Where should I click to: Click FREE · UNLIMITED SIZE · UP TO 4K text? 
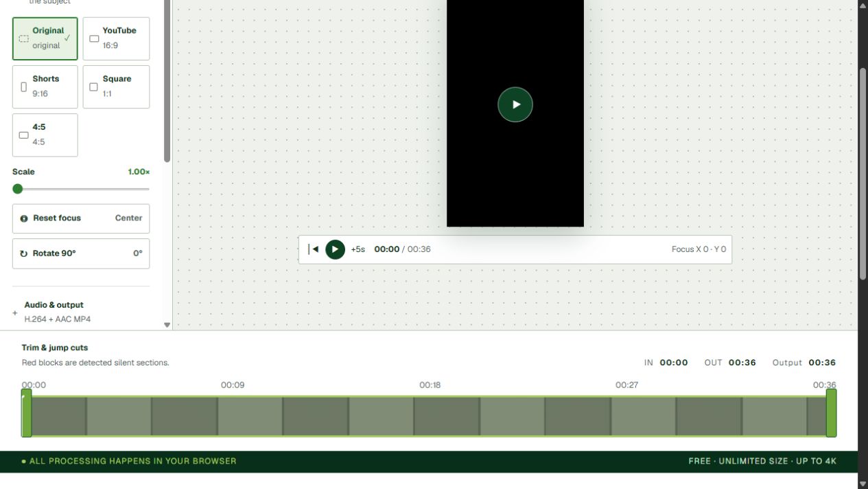tap(762, 461)
